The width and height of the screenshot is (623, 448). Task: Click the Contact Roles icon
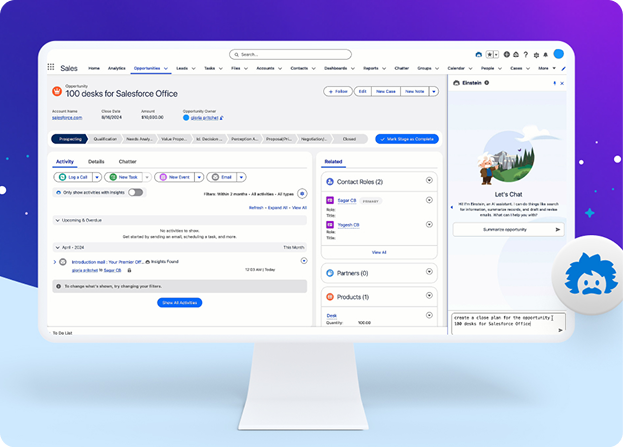pos(330,182)
